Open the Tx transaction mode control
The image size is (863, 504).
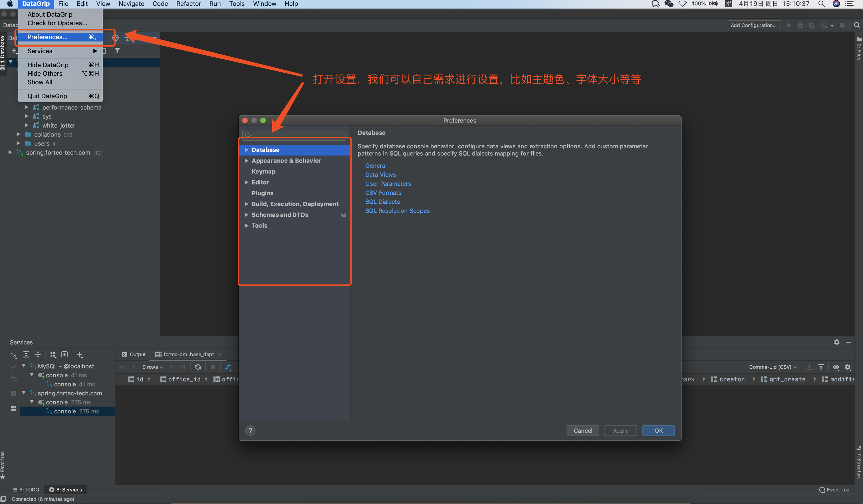(x=13, y=355)
